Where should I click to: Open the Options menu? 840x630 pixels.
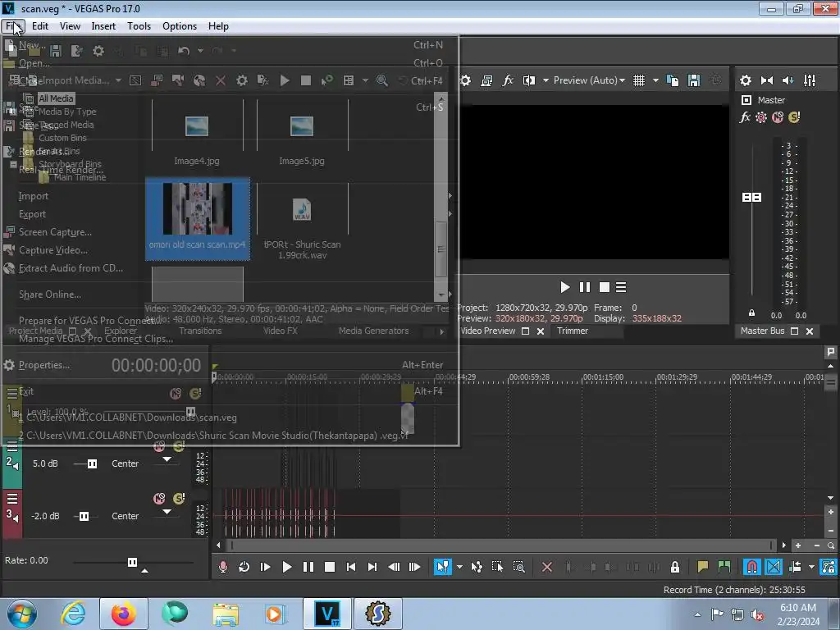pyautogui.click(x=180, y=26)
